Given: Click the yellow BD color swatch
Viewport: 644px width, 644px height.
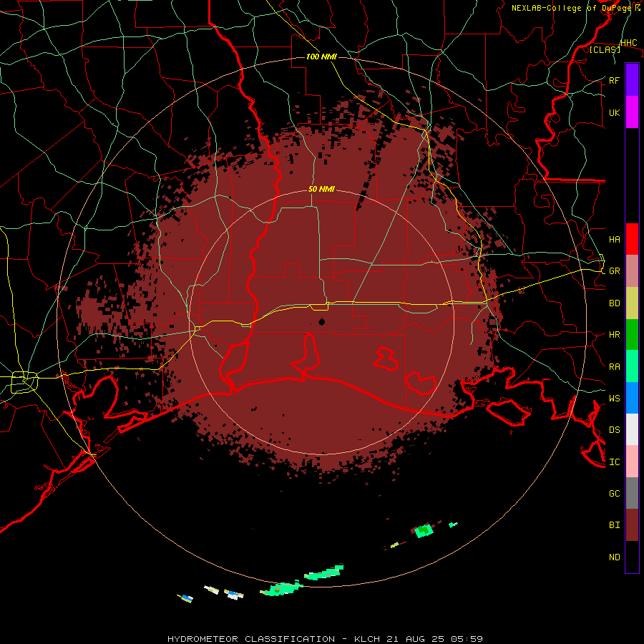Looking at the screenshot, I should tap(632, 303).
